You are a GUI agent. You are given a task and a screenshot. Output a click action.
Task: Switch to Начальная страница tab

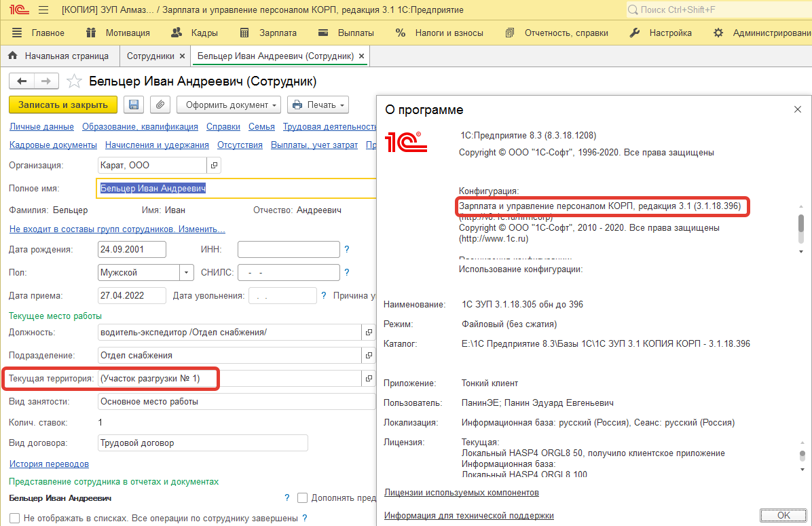tap(59, 56)
